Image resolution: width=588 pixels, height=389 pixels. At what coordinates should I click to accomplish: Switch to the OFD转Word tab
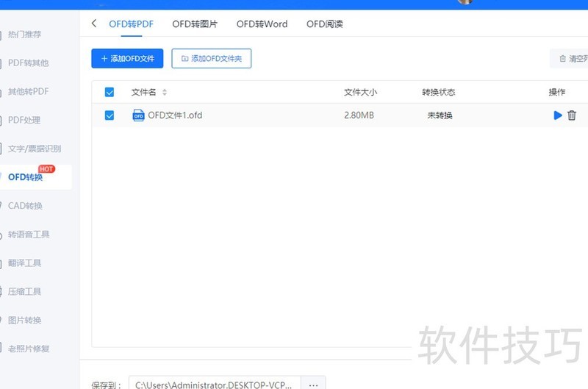[262, 24]
